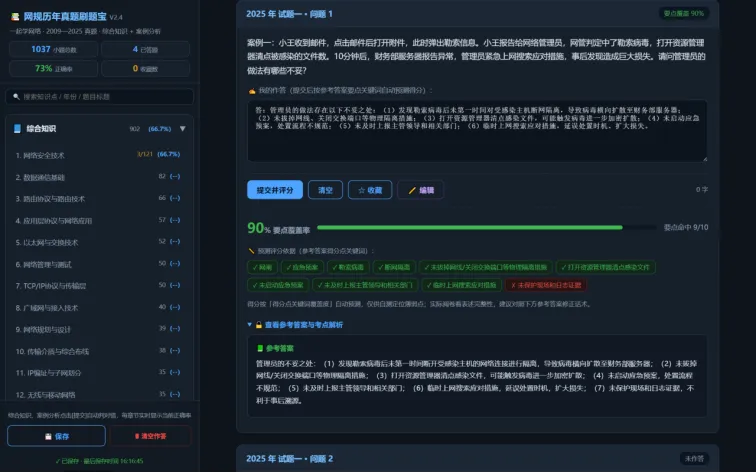Click the blue book icon beside 综合知识
The height and width of the screenshot is (473, 756).
pyautogui.click(x=17, y=129)
